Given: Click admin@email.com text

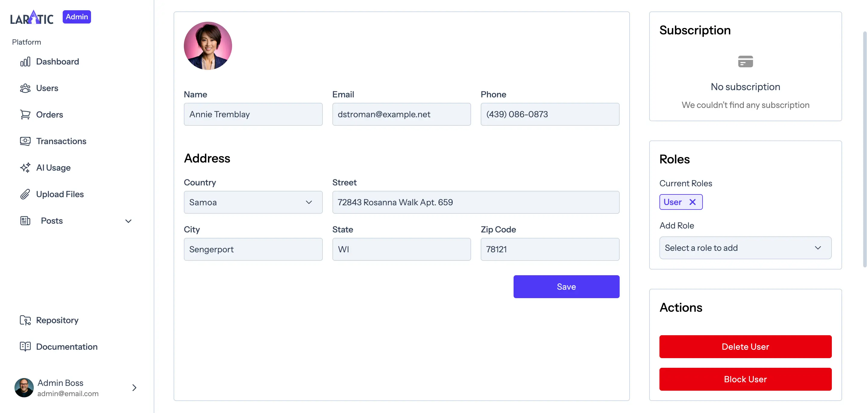Looking at the screenshot, I should pos(68,394).
